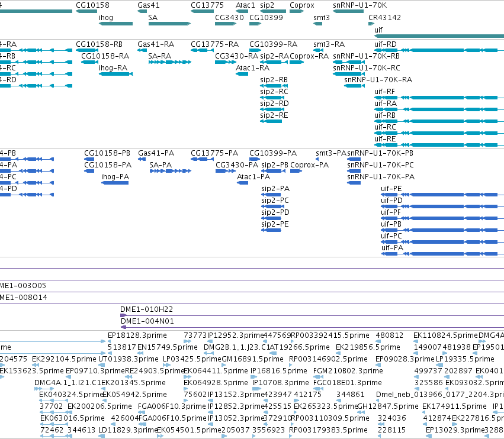Open the CG3430 gene label

pos(230,18)
